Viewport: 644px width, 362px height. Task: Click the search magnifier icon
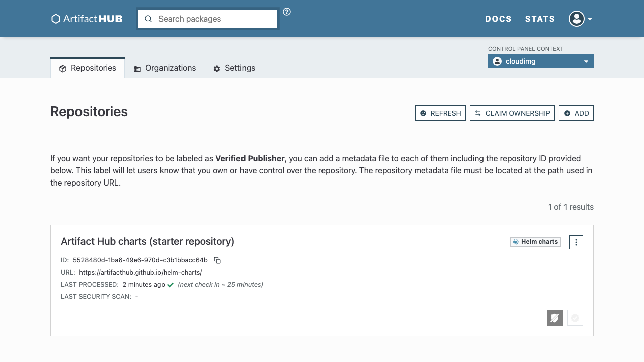[148, 19]
